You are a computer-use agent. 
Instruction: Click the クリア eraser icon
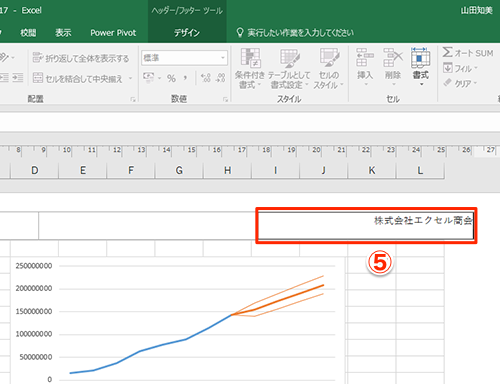pyautogui.click(x=448, y=83)
